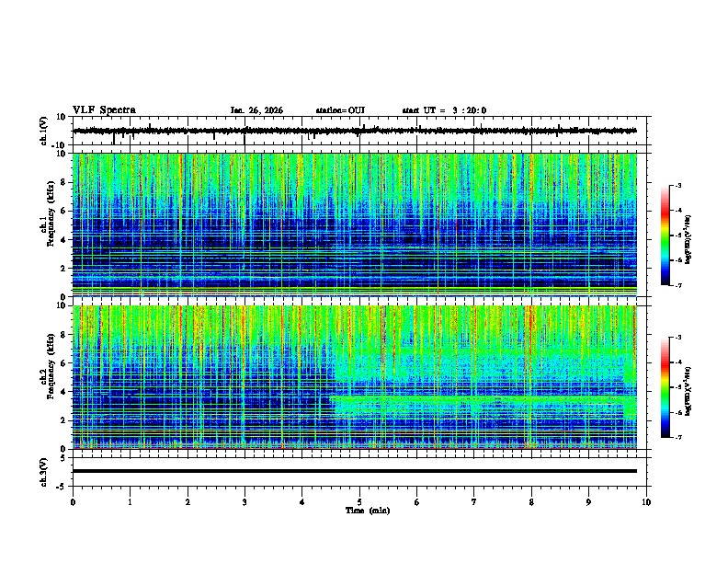Click the time axis tick label "3"
The image size is (728, 563).
coord(245,502)
